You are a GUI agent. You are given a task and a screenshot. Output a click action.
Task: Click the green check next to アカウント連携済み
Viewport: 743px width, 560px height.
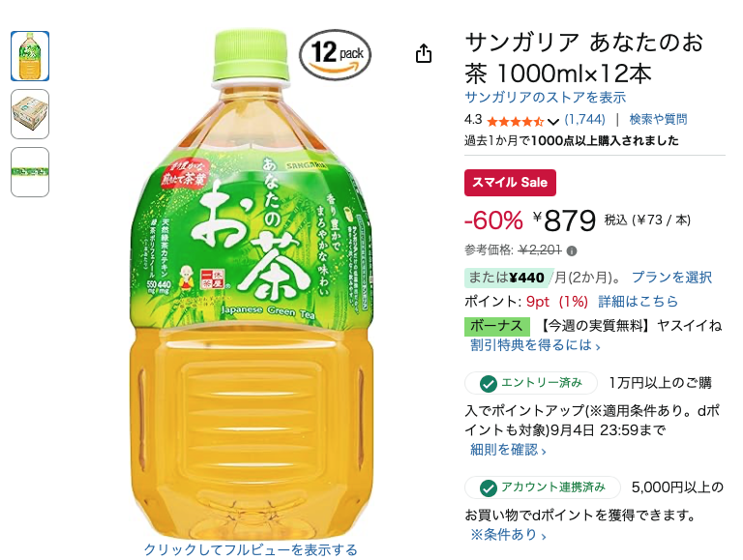(x=488, y=488)
